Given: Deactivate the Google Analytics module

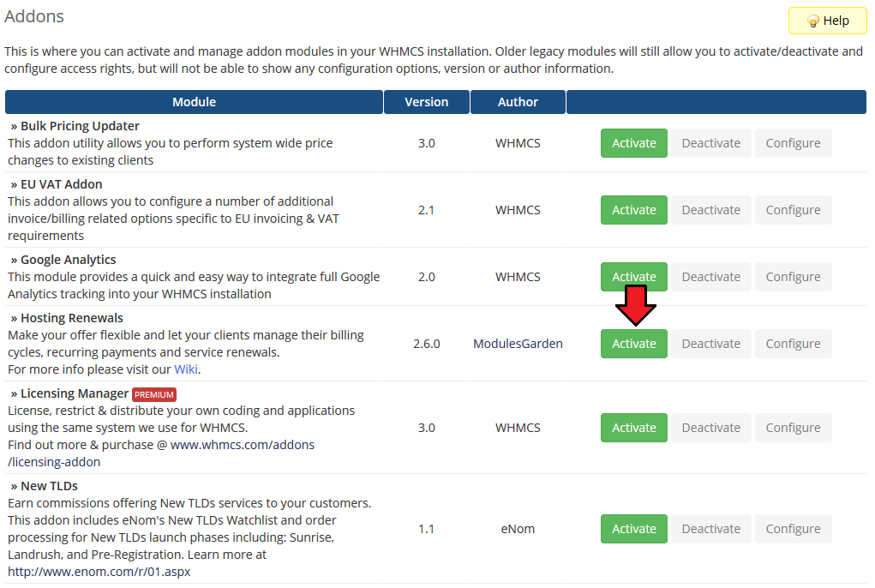Looking at the screenshot, I should (711, 277).
